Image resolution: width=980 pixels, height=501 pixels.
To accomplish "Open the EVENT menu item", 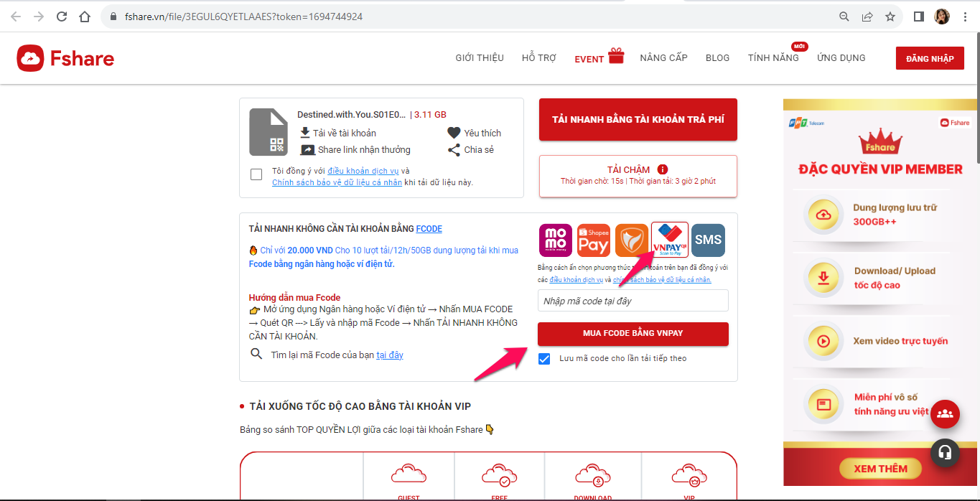I will (589, 59).
